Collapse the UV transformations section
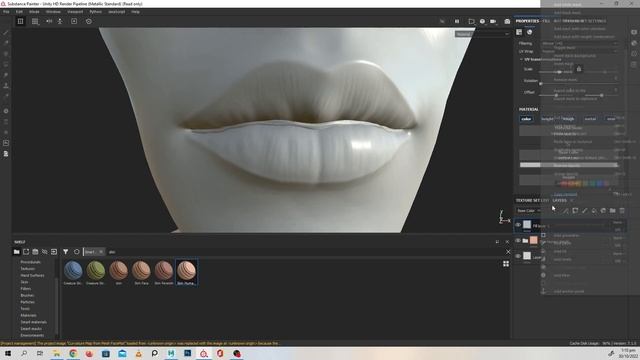 (522, 60)
